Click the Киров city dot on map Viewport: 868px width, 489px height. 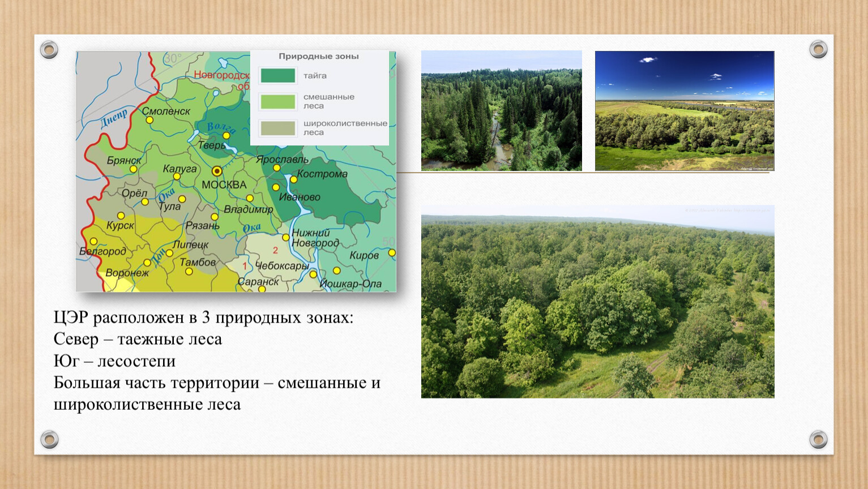[x=392, y=253]
